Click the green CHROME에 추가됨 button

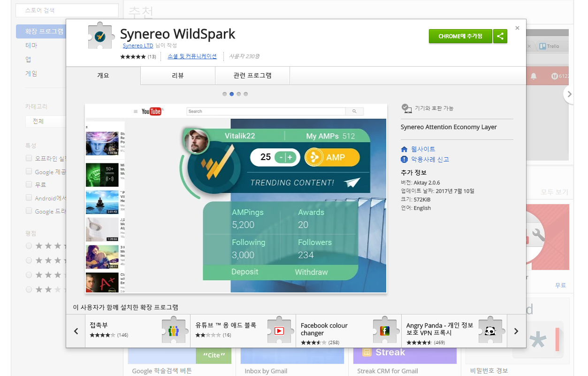pyautogui.click(x=460, y=36)
